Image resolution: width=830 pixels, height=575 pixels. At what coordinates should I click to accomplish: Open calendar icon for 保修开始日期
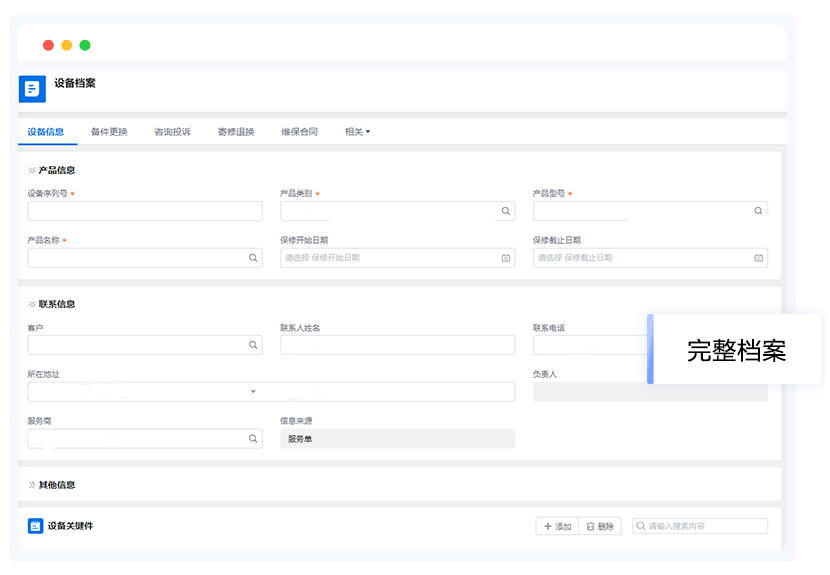pos(506,258)
